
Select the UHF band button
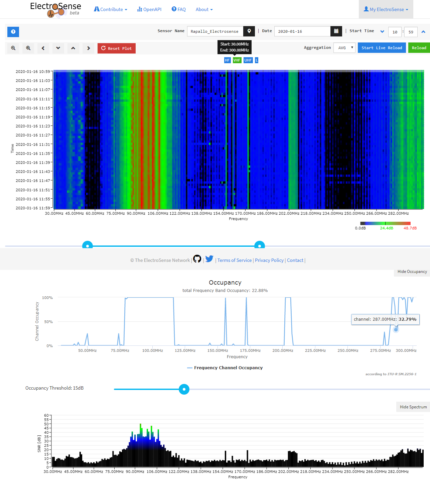[x=248, y=60]
